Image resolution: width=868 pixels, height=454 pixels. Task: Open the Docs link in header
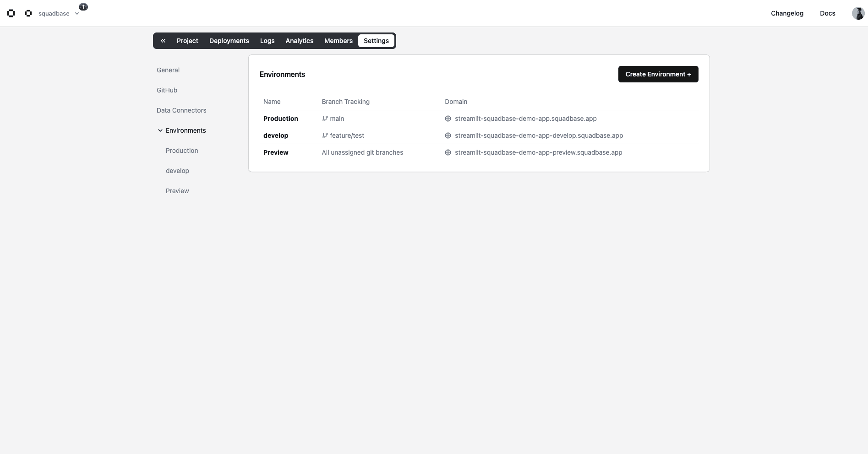coord(827,13)
